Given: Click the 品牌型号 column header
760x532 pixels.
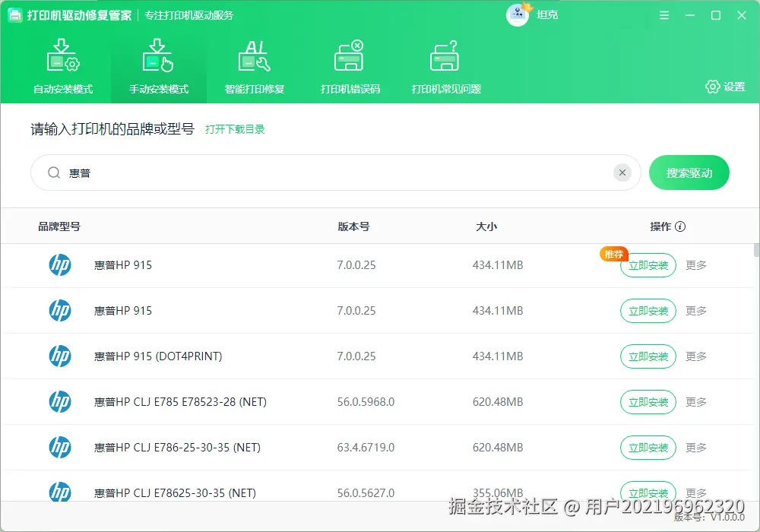Looking at the screenshot, I should pyautogui.click(x=59, y=226).
